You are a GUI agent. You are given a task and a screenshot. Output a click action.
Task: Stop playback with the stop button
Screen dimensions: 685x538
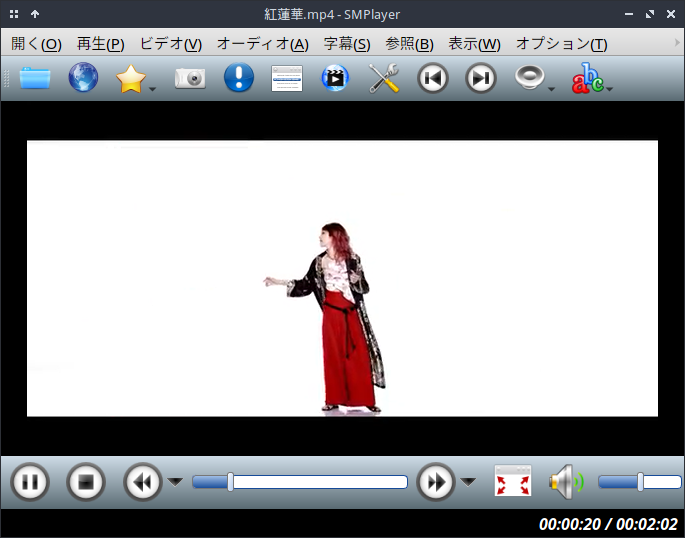coord(86,482)
